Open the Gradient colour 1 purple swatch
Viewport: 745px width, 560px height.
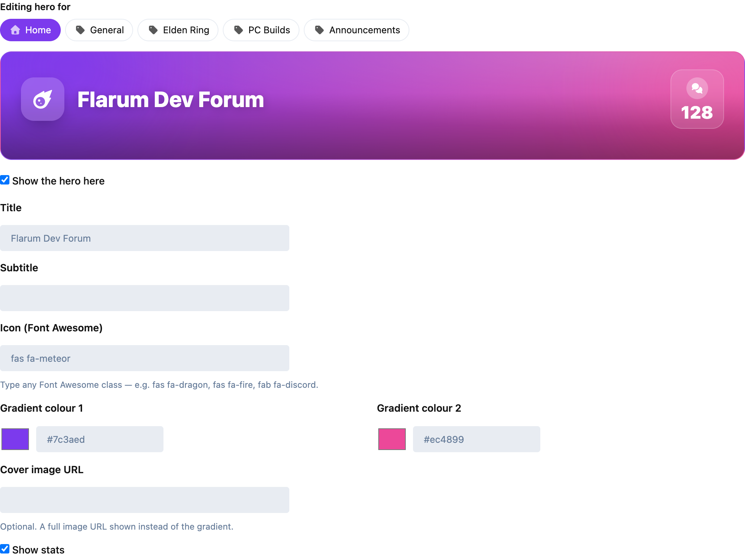tap(15, 439)
